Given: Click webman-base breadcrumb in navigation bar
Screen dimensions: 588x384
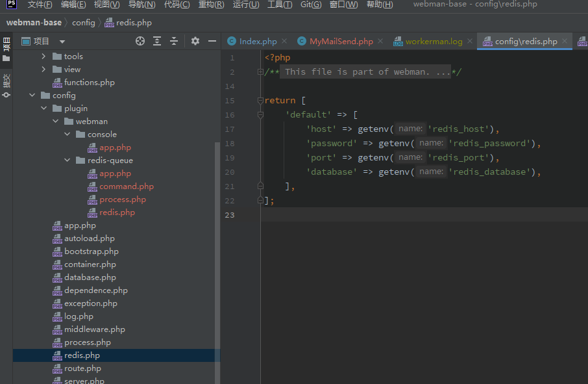Looking at the screenshot, I should (x=34, y=23).
